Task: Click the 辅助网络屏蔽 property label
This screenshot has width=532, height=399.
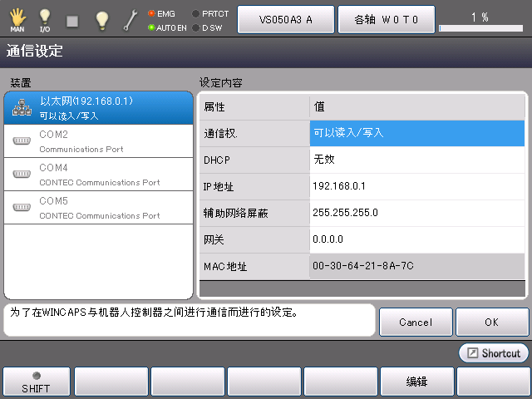Action: click(x=254, y=213)
